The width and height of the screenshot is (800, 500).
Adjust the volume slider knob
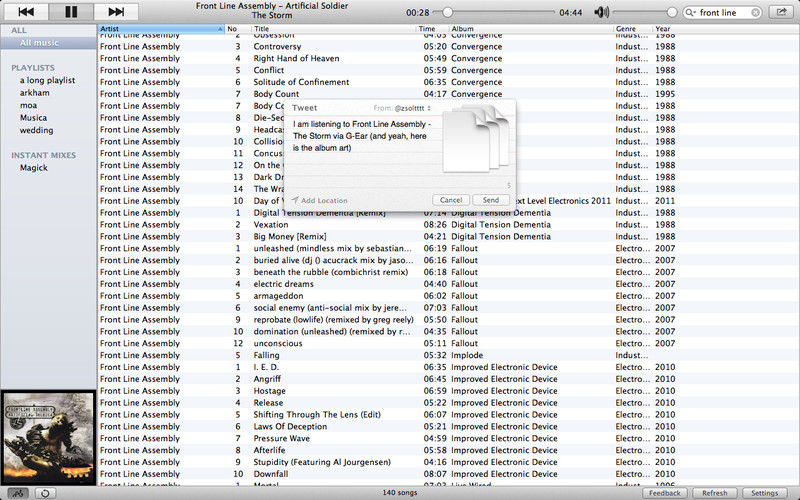pos(672,12)
